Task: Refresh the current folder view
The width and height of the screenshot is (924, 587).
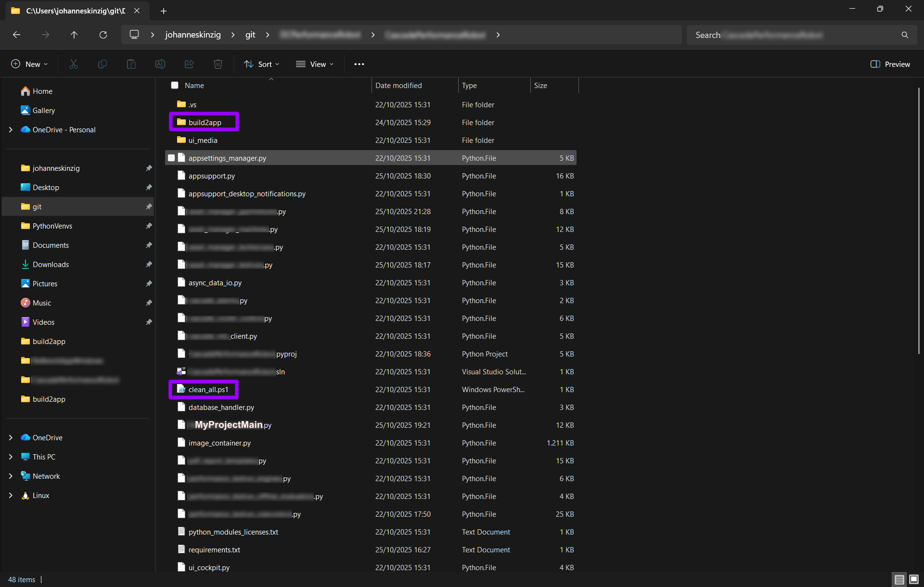Action: (x=103, y=35)
